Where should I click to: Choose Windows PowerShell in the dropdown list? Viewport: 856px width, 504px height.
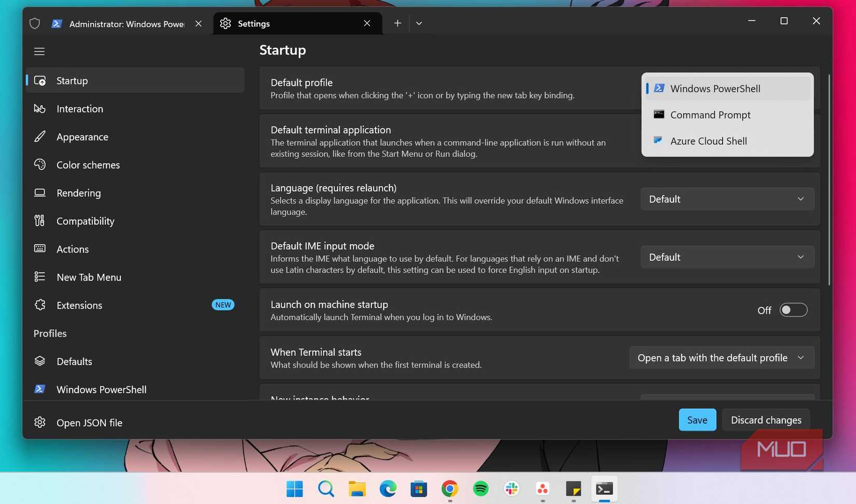[x=727, y=89]
